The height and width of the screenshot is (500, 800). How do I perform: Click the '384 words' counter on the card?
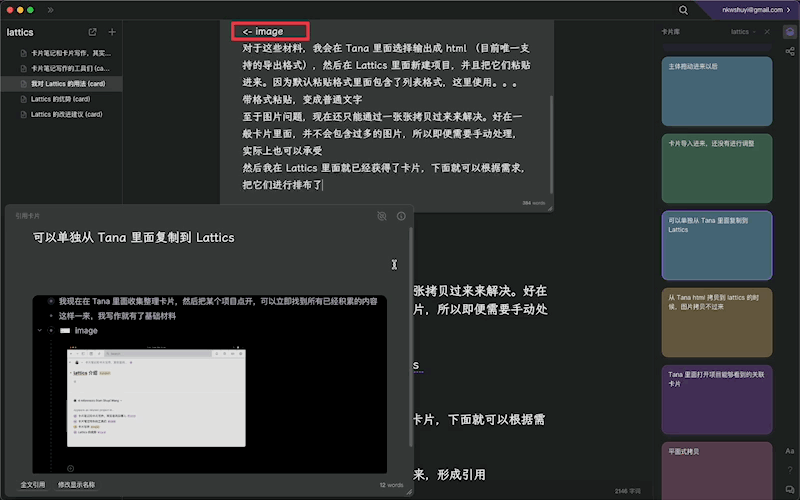[534, 203]
